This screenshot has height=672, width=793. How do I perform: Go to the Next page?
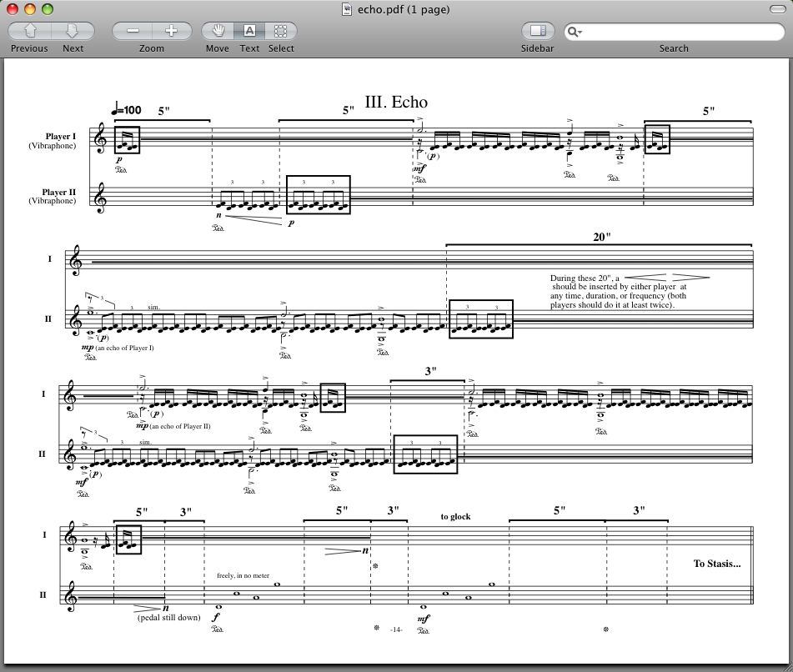(73, 31)
